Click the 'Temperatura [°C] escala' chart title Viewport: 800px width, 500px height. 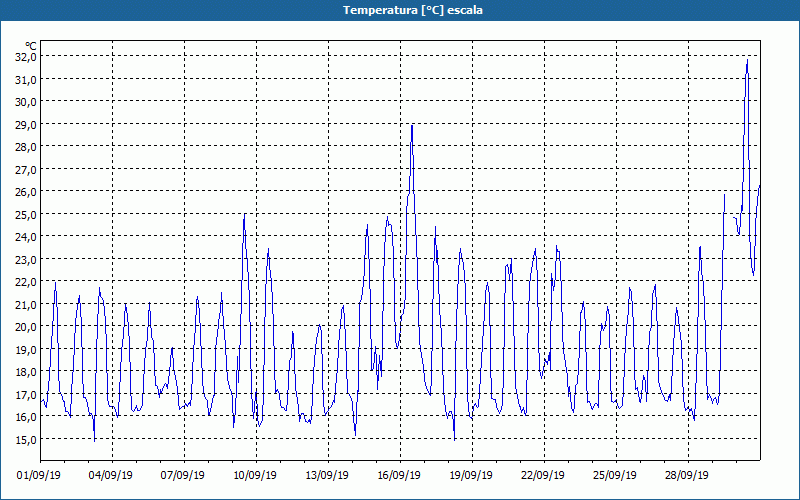pos(413,10)
